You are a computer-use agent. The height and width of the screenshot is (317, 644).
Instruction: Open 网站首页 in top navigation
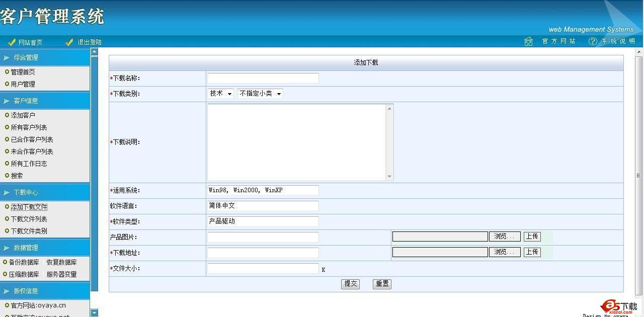[x=30, y=42]
